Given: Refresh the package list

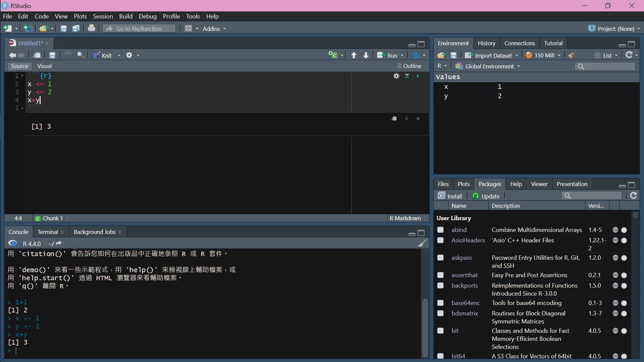Looking at the screenshot, I should click(634, 195).
